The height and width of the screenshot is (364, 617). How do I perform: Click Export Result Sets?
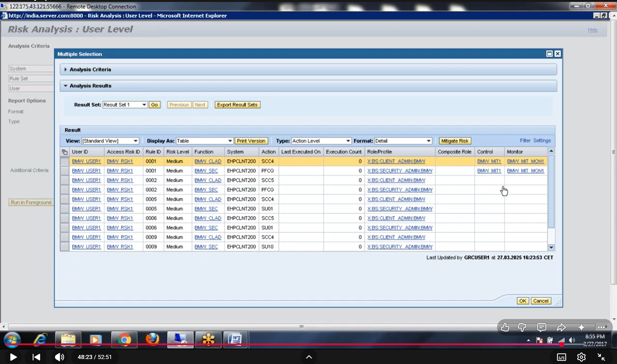(x=237, y=105)
